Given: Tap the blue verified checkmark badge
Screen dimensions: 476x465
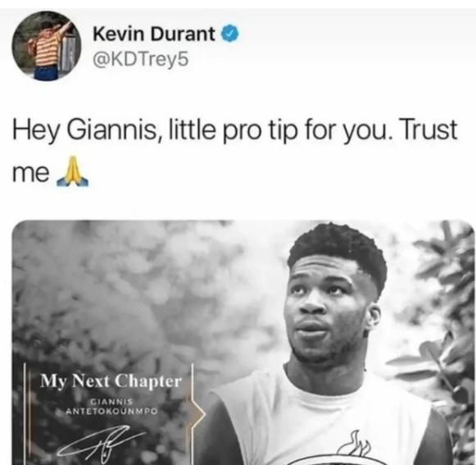Looking at the screenshot, I should [x=231, y=34].
